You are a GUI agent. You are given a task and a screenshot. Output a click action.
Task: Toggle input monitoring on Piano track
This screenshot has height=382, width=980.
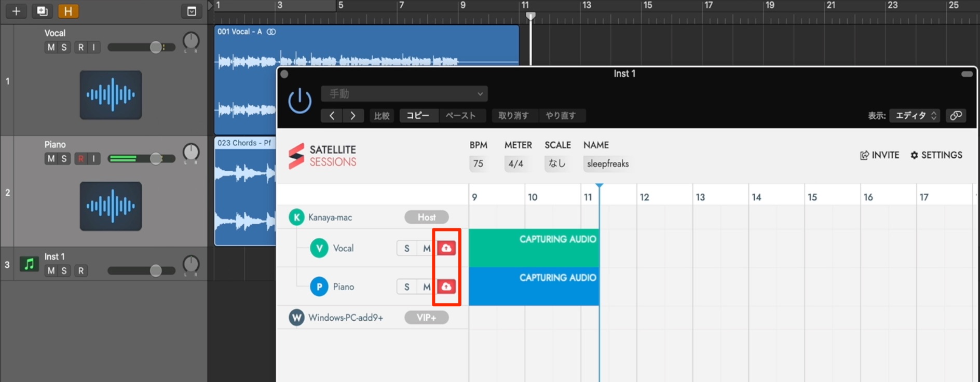point(94,159)
